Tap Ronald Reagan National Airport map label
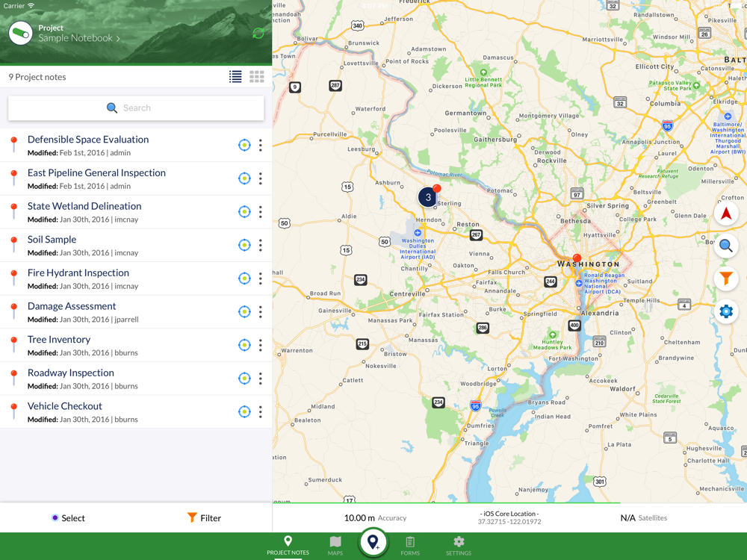This screenshot has height=560, width=747. (603, 283)
